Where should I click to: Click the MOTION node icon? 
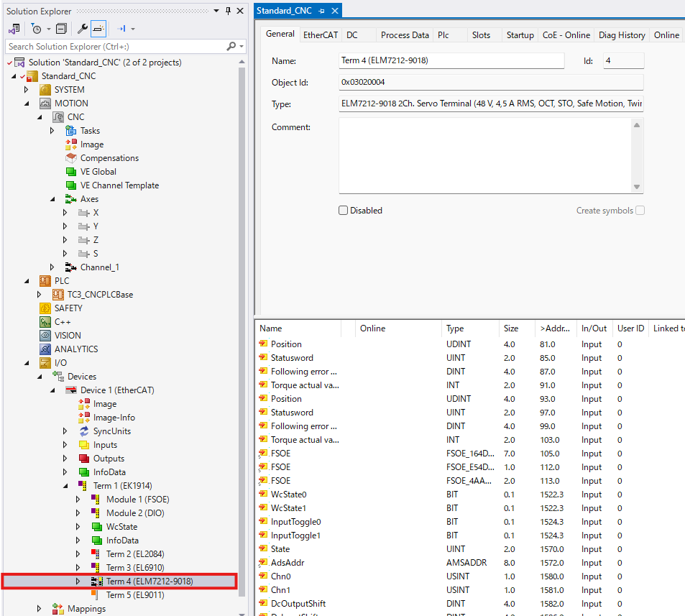(x=45, y=103)
